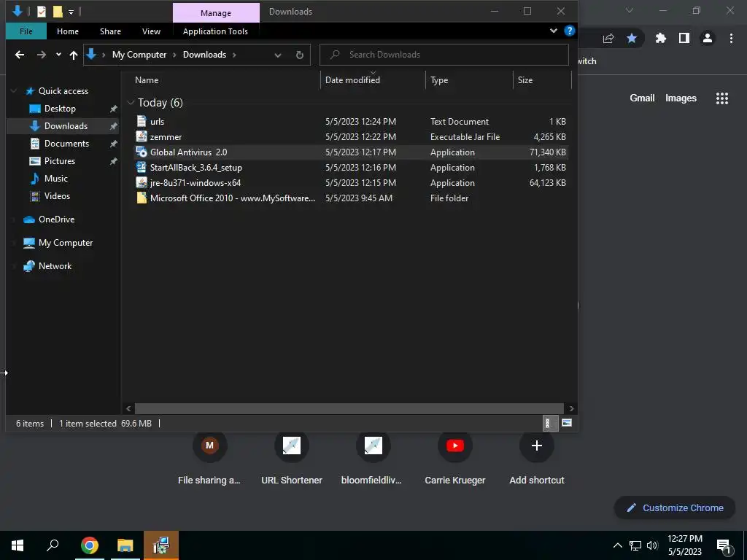Screen dimensions: 747x560
Task: Open the Share ribbon tab
Action: point(111,31)
